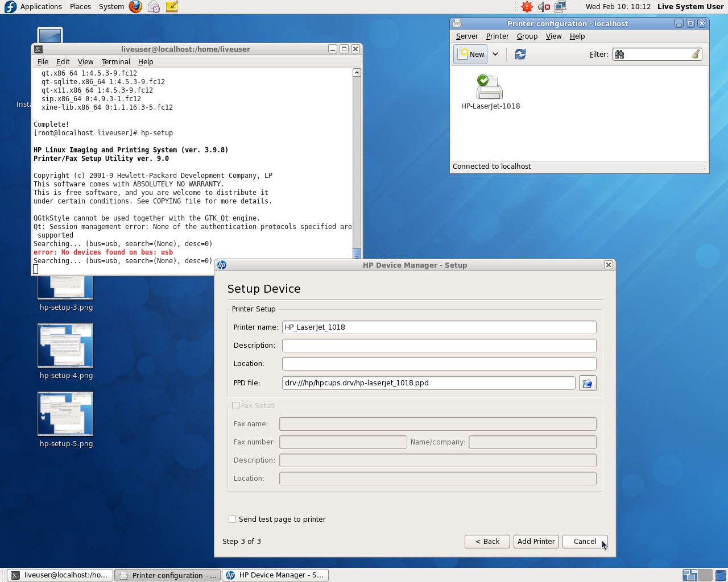Open the Live System User menu
This screenshot has width=728, height=582.
690,7
